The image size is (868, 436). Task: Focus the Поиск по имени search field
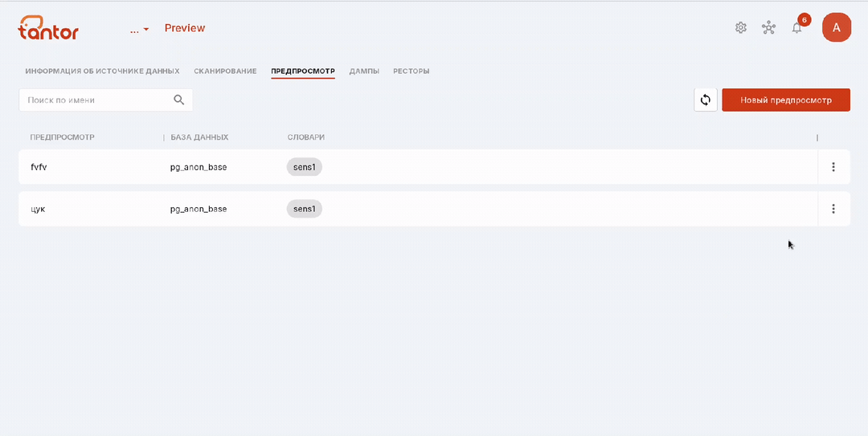coord(106,100)
